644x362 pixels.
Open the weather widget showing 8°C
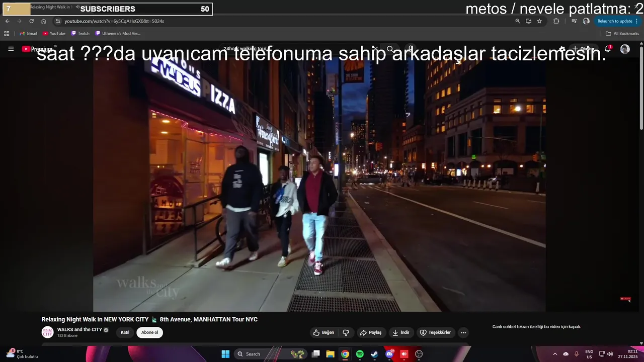pyautogui.click(x=22, y=354)
